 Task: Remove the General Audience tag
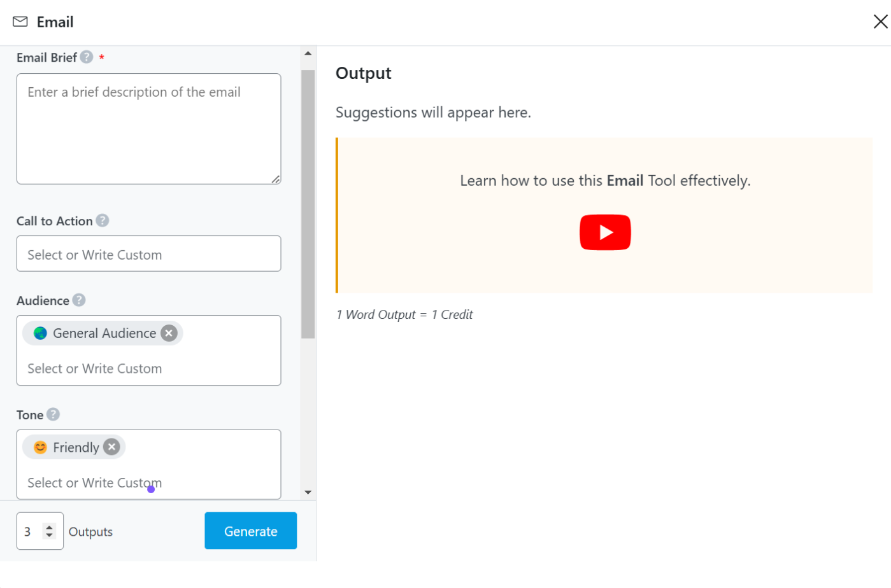169,333
